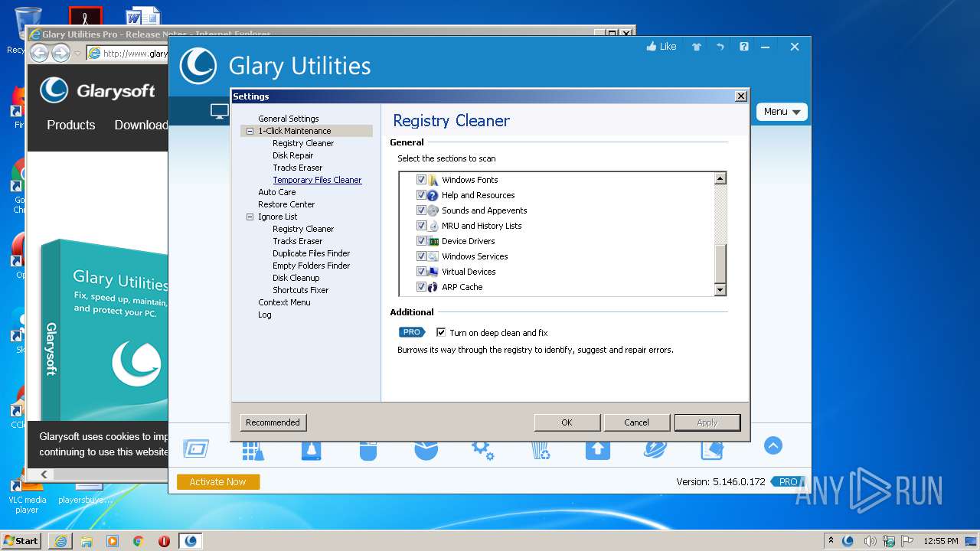Open the help question mark icon
Image resolution: width=980 pixels, height=551 pixels.
(743, 47)
